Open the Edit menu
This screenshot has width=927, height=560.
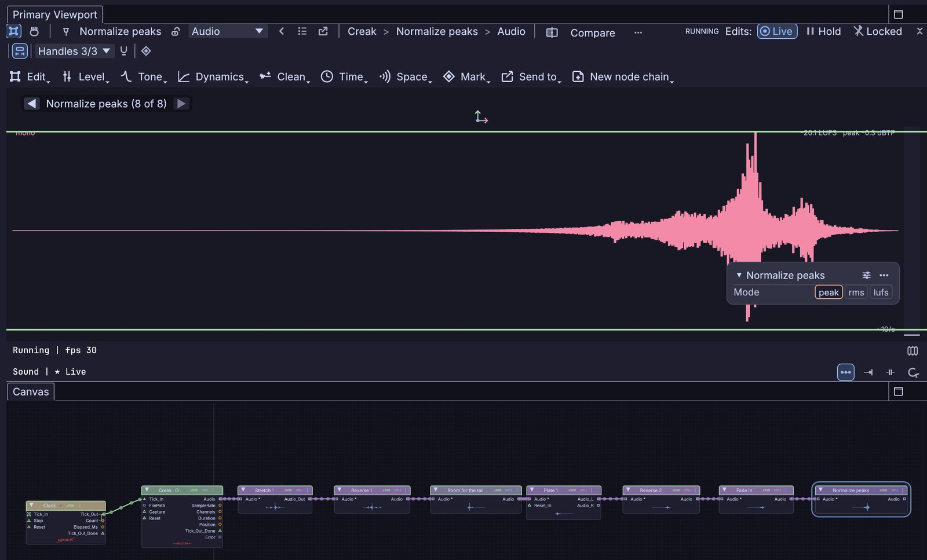pyautogui.click(x=30, y=77)
